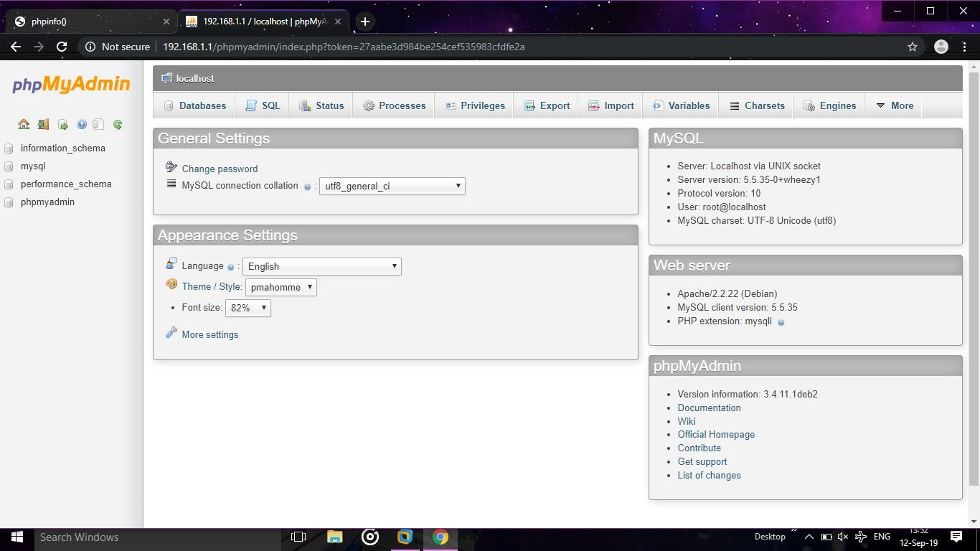Click the database icon next to information_schema
980x551 pixels.
tap(9, 149)
